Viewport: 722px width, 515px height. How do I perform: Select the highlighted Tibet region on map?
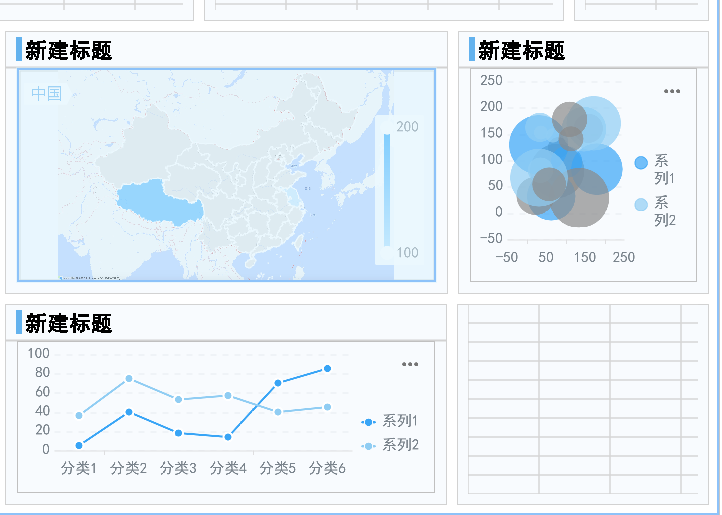(160, 201)
